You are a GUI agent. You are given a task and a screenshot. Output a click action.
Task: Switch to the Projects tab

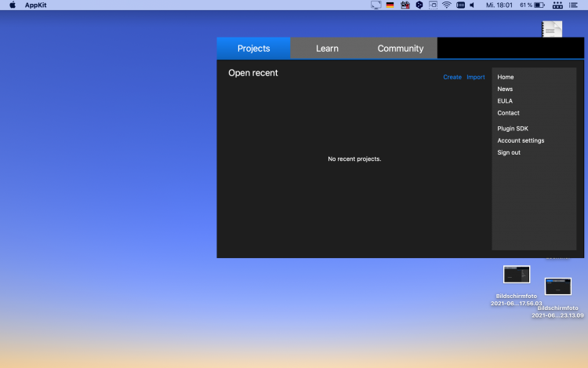coord(253,48)
